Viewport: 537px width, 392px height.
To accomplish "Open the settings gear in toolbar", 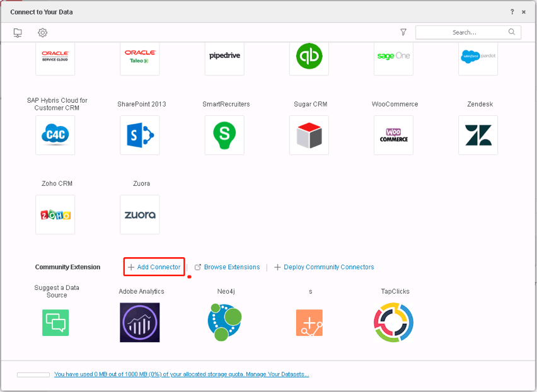I will pyautogui.click(x=42, y=33).
